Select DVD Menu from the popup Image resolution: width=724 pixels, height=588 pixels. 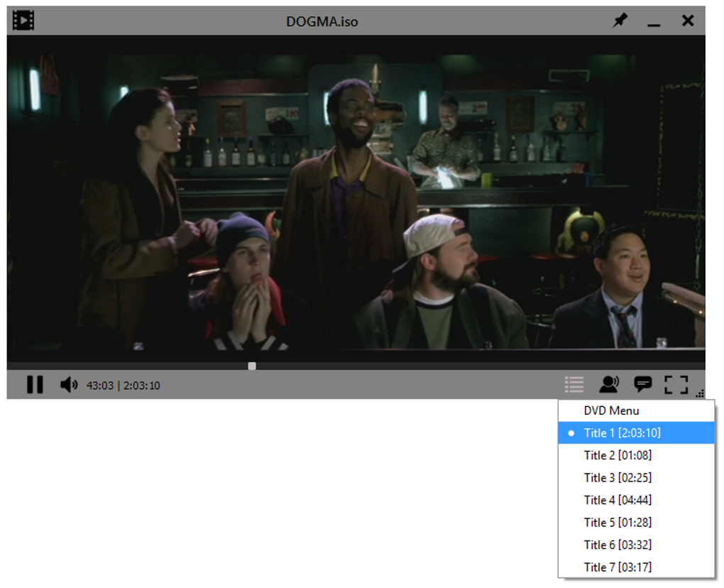pos(636,410)
